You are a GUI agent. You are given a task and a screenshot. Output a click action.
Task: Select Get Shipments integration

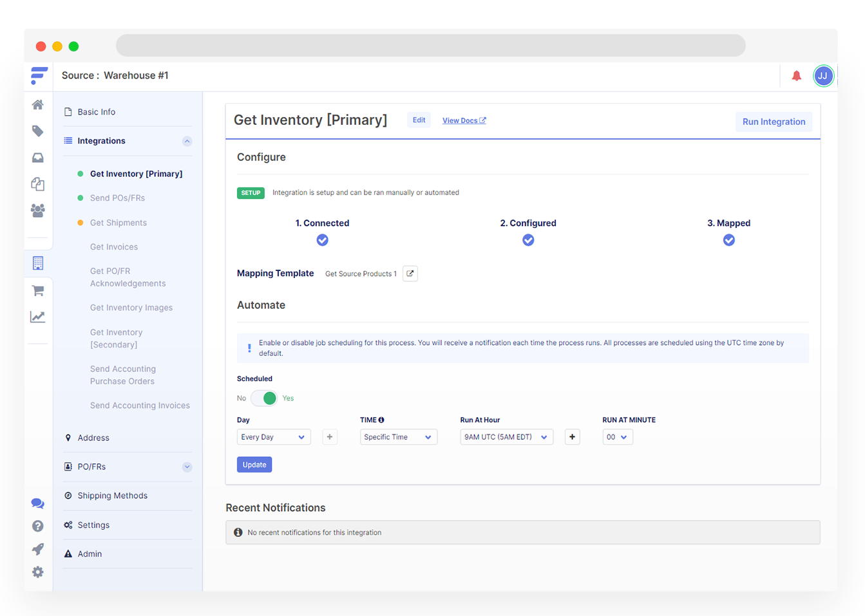coord(119,223)
